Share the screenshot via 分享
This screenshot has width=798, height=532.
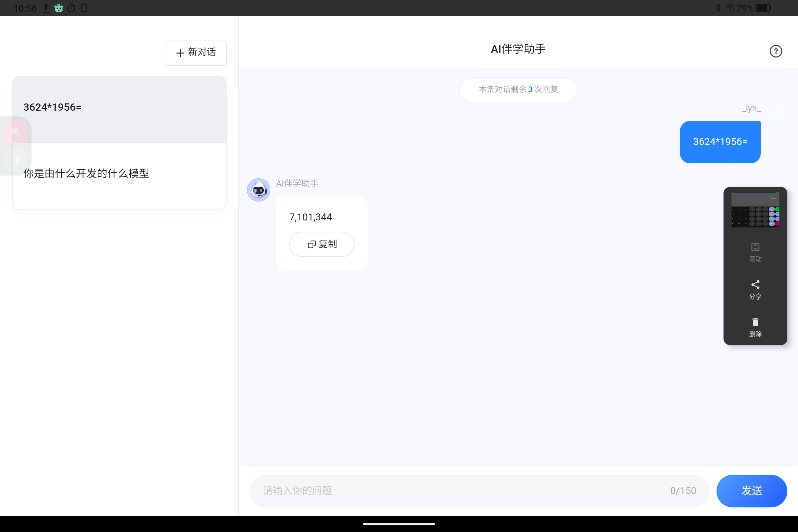pos(755,290)
